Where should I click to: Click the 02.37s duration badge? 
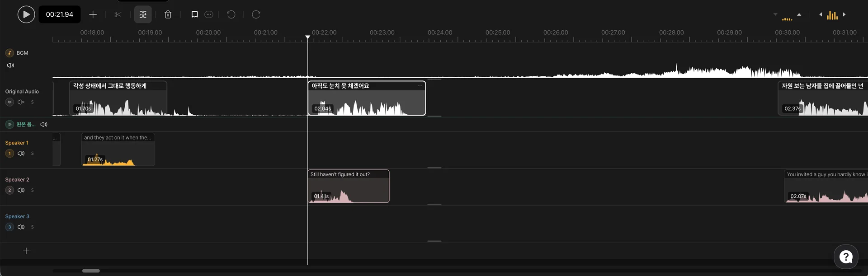pyautogui.click(x=793, y=108)
